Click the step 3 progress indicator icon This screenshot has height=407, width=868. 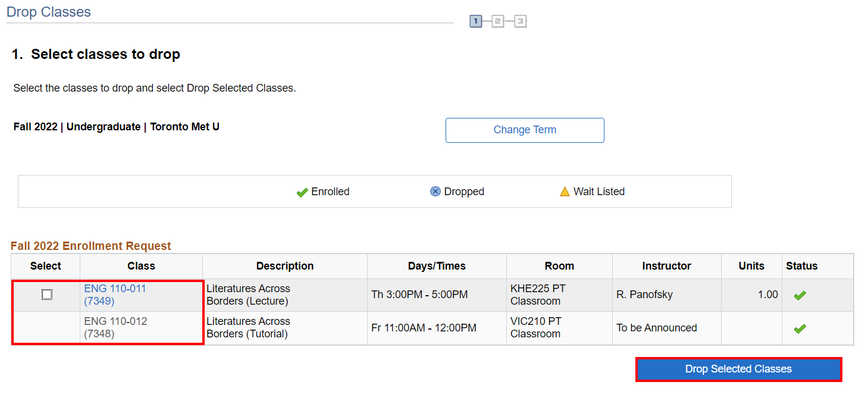(x=521, y=22)
